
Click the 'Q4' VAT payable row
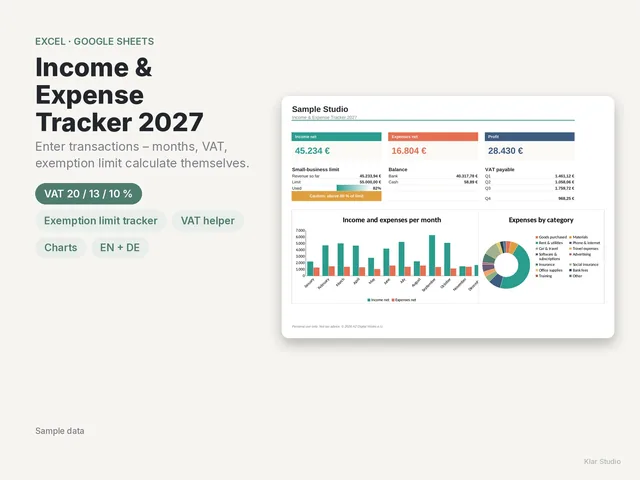(529, 199)
